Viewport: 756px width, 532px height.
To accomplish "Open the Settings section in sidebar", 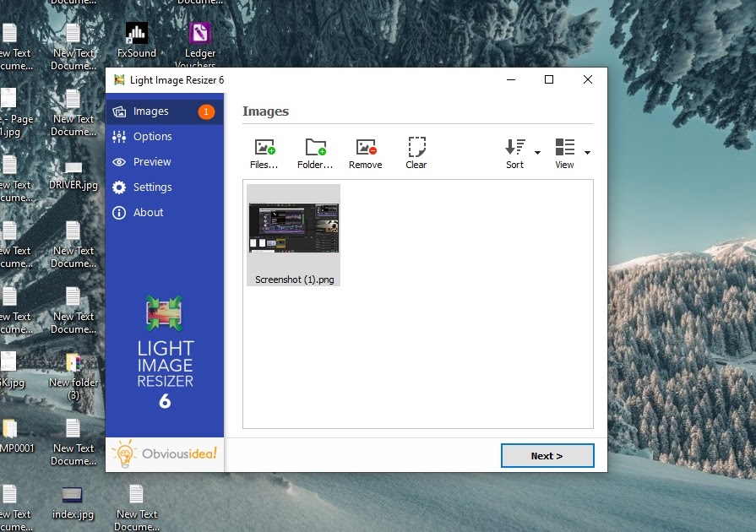I will click(165, 187).
